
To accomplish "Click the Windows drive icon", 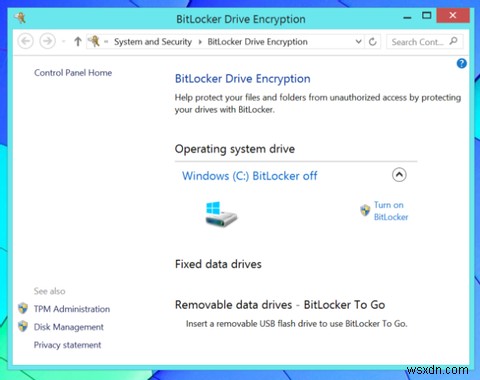I will coord(221,214).
